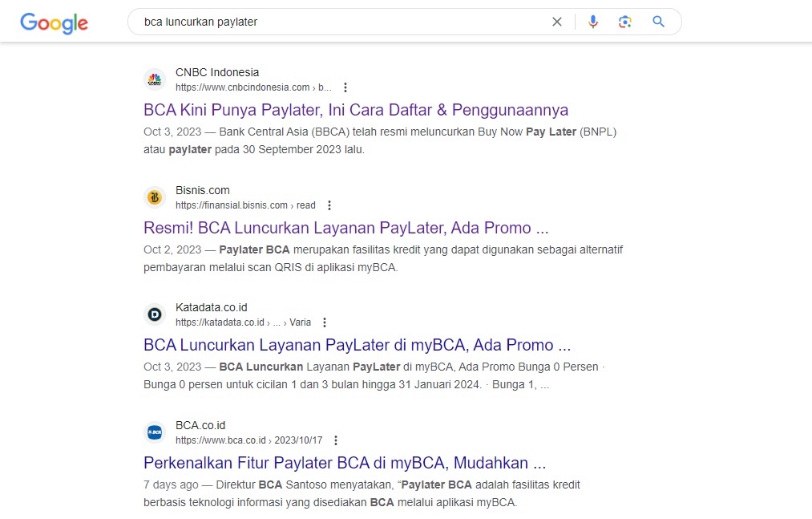Screen dimensions: 812x519
Task: Open more options for the CNBC Indonesia result
Action: coord(345,87)
